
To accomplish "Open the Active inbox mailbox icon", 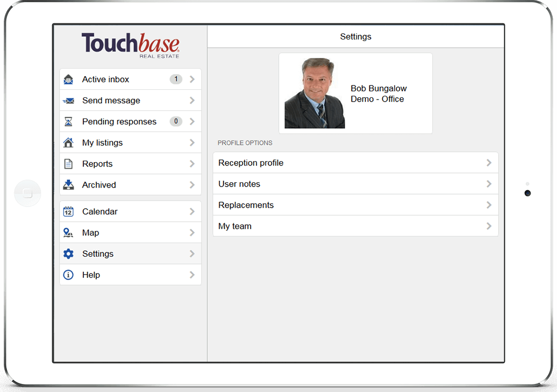I will (x=68, y=79).
